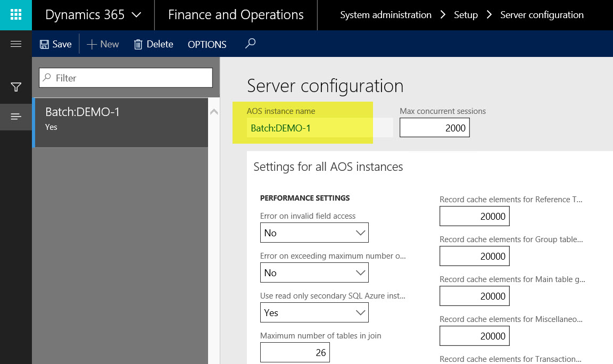Screen dimensions: 613x364
Task: Click the Save button in action bar
Action: [x=55, y=44]
